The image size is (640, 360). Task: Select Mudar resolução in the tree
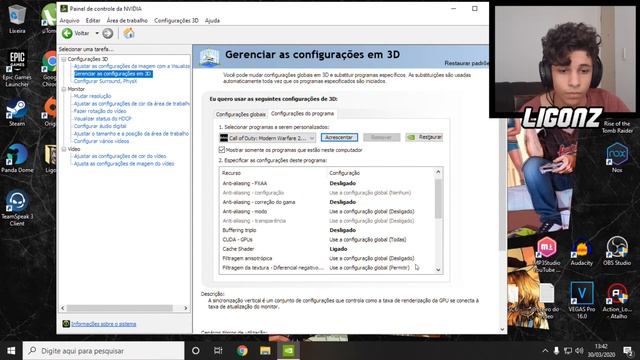(92, 96)
